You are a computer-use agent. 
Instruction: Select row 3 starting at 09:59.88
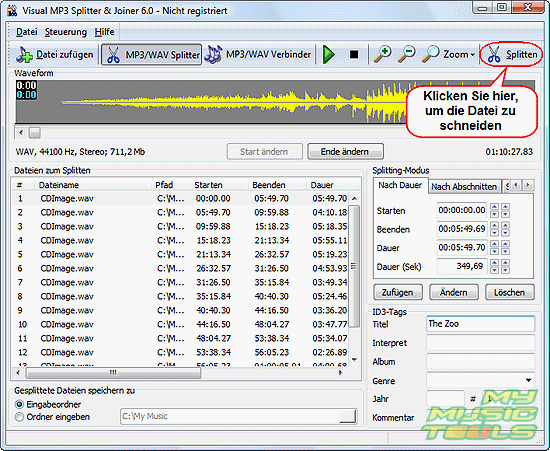point(181,227)
